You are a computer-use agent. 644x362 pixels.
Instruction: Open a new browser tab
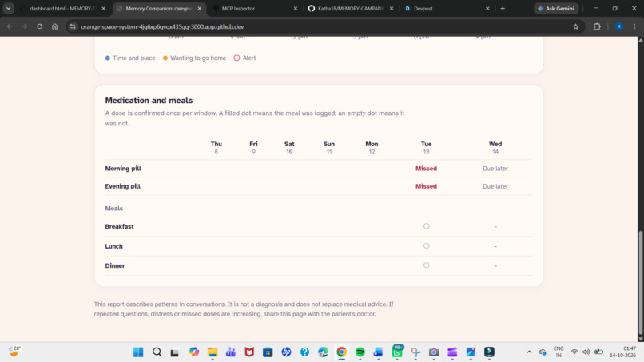click(x=503, y=8)
